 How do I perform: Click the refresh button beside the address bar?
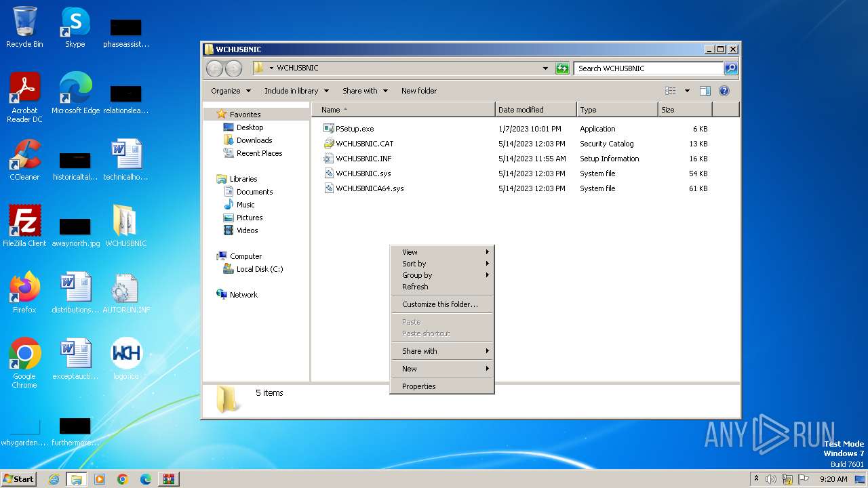click(562, 68)
